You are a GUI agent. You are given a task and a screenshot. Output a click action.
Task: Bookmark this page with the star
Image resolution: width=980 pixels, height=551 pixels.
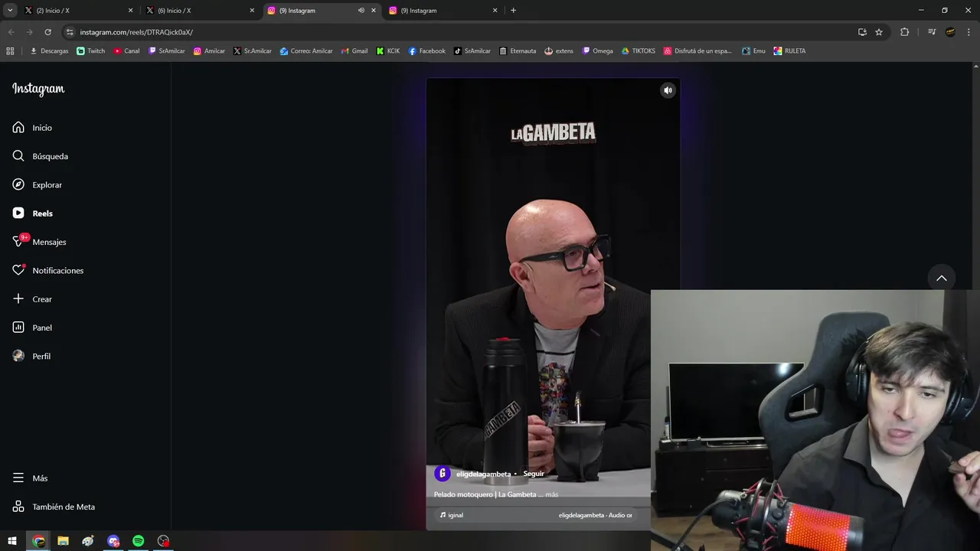pos(879,32)
